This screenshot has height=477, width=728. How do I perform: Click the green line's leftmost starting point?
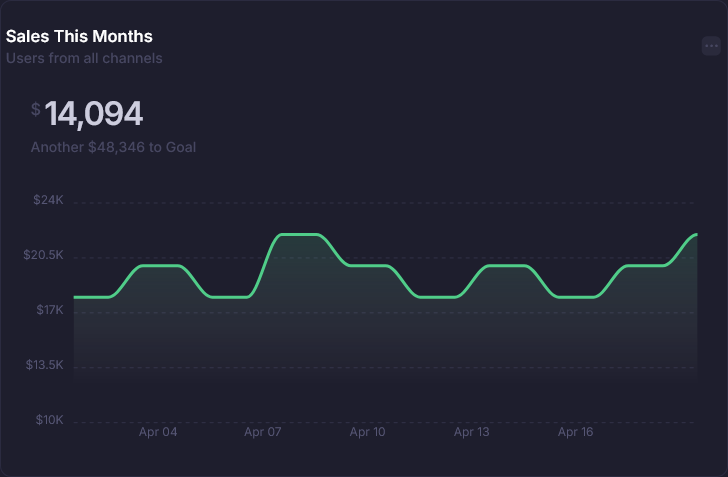click(x=74, y=297)
